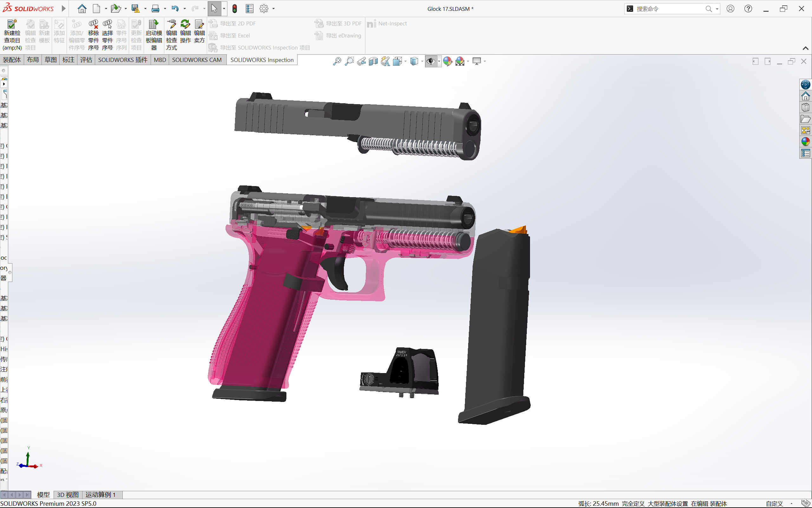This screenshot has width=812, height=508.
Task: Open Options gear settings
Action: 264,9
